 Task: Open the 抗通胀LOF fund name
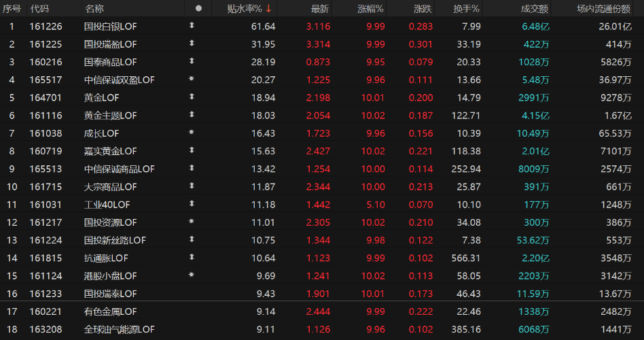[x=106, y=258]
